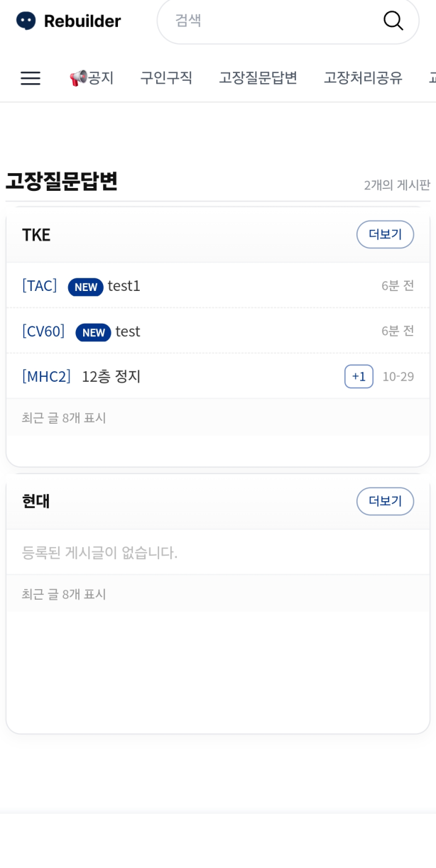Screen dimensions: 436x868
Task: Click 더보기 button in TKE board
Action: click(x=385, y=234)
